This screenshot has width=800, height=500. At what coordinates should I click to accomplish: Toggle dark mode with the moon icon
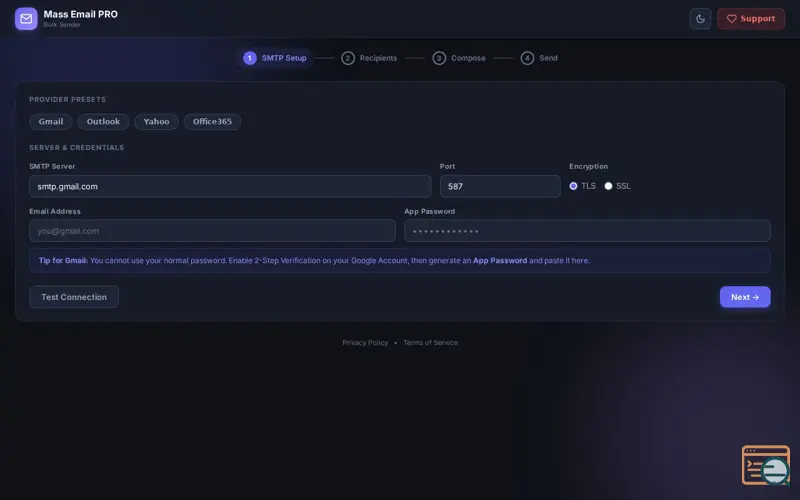(700, 19)
